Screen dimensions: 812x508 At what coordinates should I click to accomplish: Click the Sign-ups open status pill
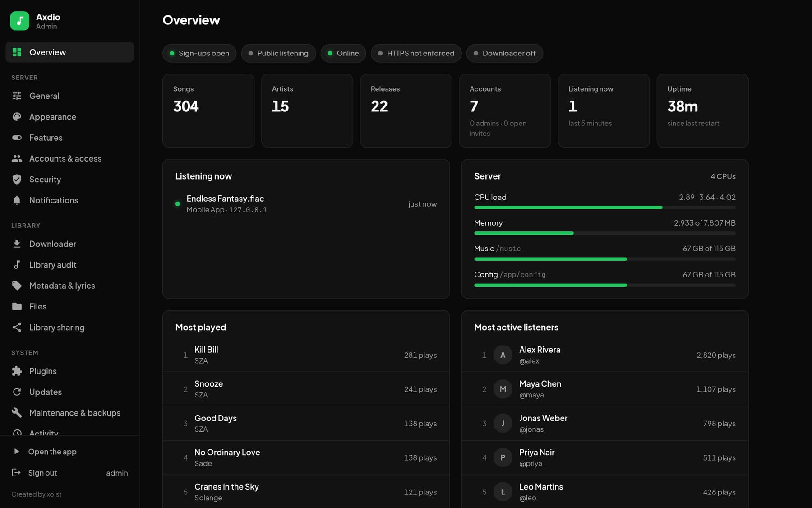(x=199, y=53)
